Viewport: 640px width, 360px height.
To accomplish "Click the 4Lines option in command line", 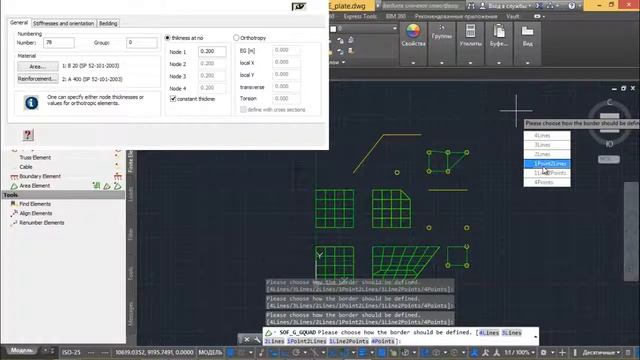I will point(489,333).
